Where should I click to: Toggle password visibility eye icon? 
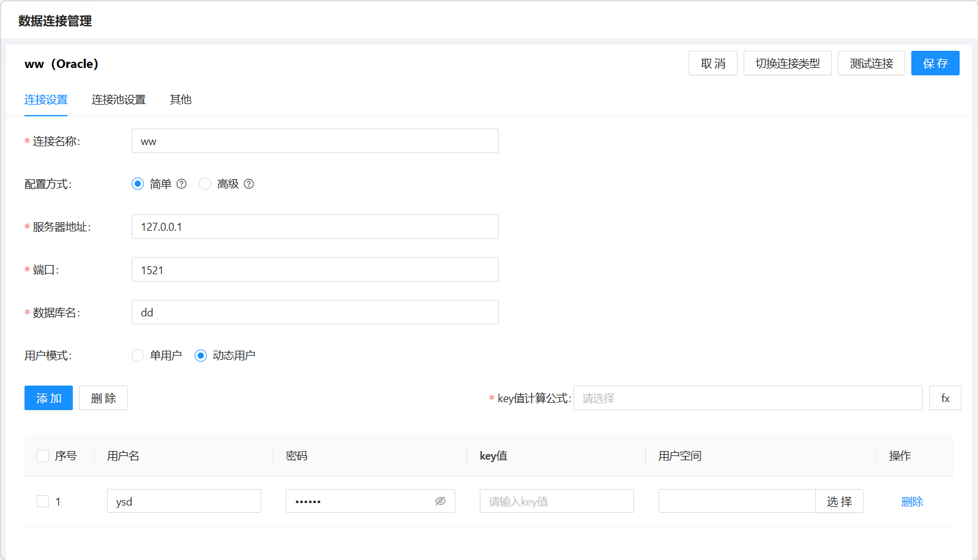pos(440,501)
